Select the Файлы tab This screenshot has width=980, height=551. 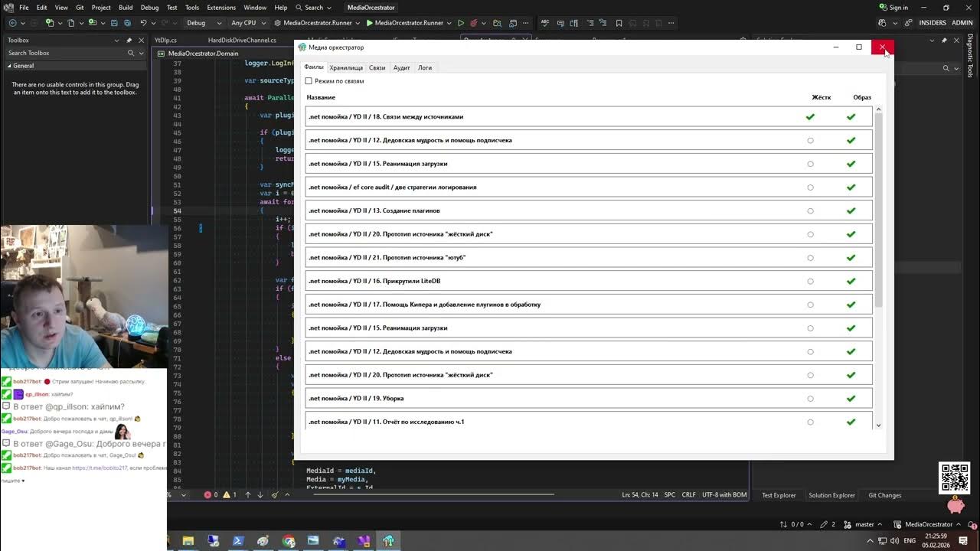click(x=314, y=67)
